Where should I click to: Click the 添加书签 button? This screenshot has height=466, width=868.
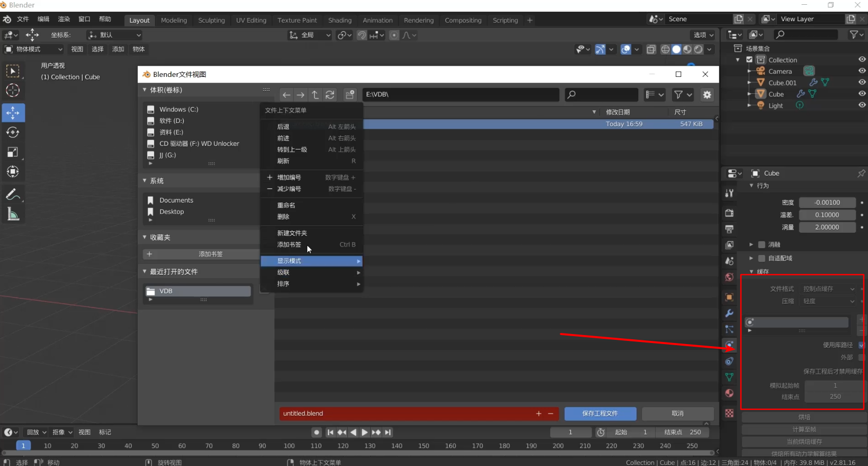coord(210,254)
